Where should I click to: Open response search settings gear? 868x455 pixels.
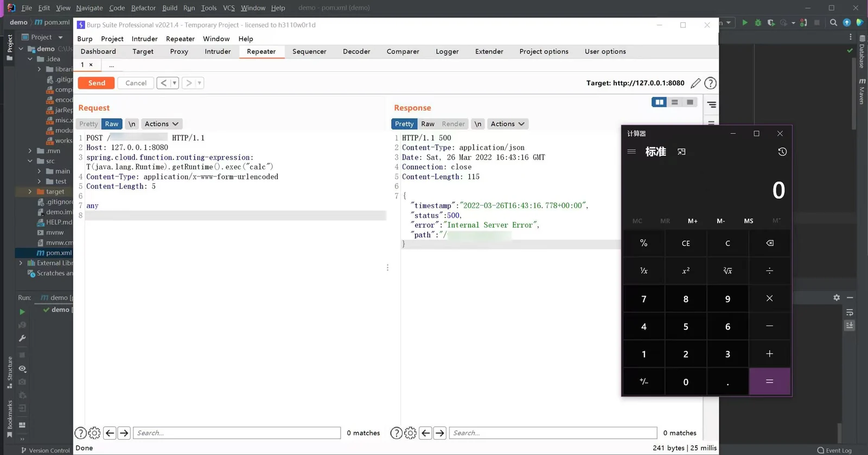pos(411,433)
